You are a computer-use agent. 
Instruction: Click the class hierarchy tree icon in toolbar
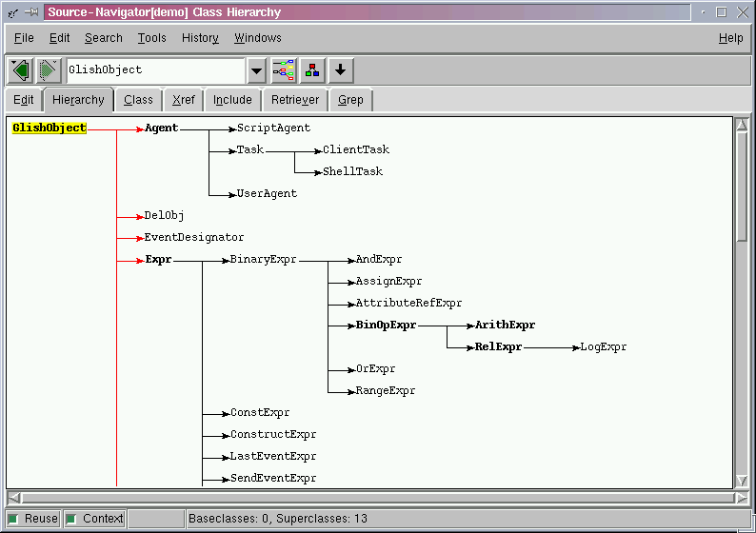[284, 70]
